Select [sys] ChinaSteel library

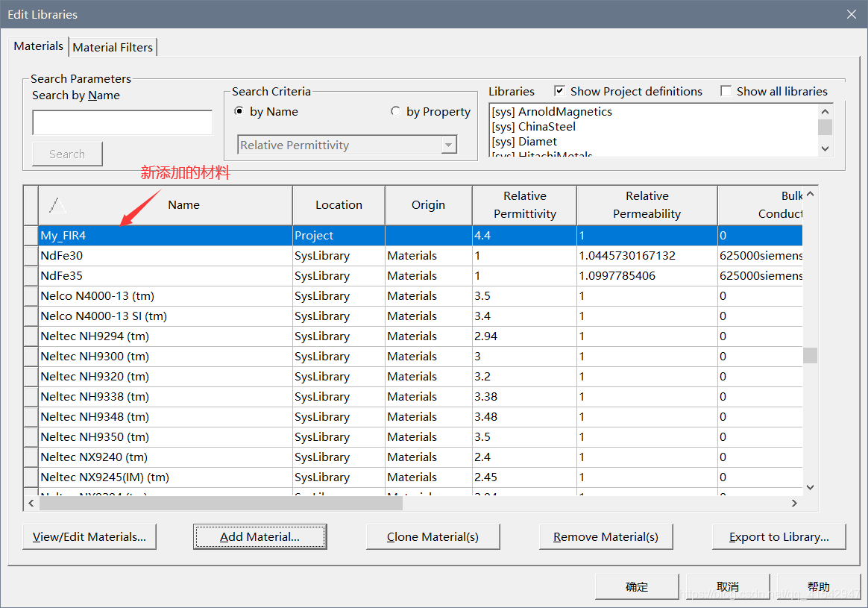534,127
